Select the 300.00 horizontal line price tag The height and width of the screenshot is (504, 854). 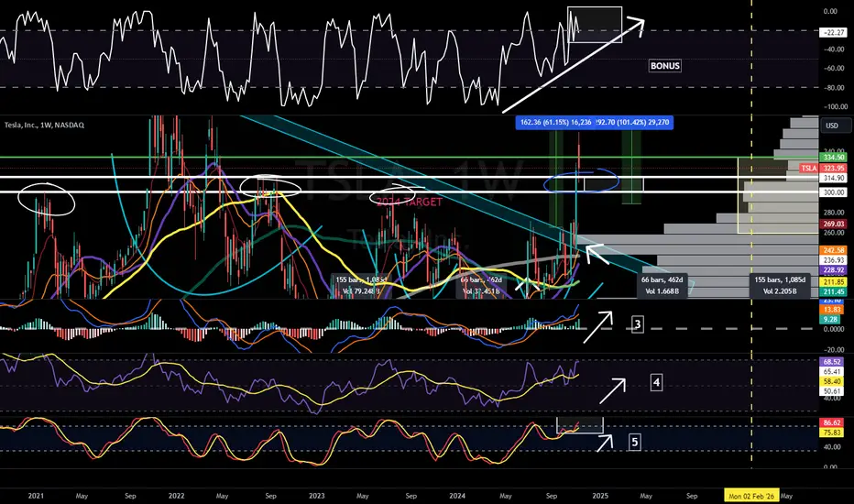coord(834,192)
